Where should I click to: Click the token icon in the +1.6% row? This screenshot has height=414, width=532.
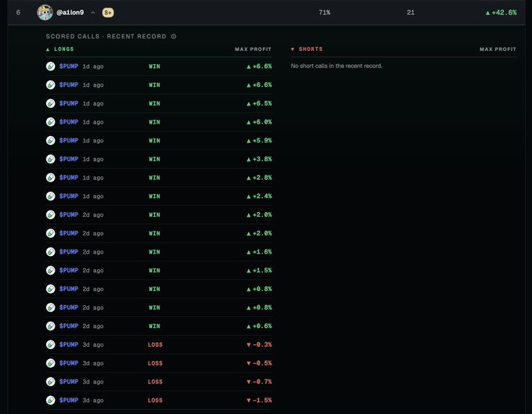[51, 251]
